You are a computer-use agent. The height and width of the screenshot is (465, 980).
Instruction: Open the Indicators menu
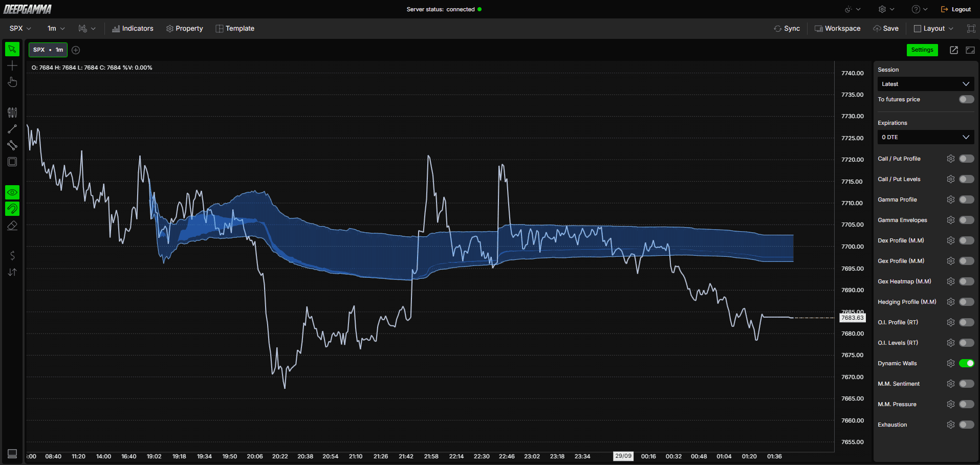(133, 29)
